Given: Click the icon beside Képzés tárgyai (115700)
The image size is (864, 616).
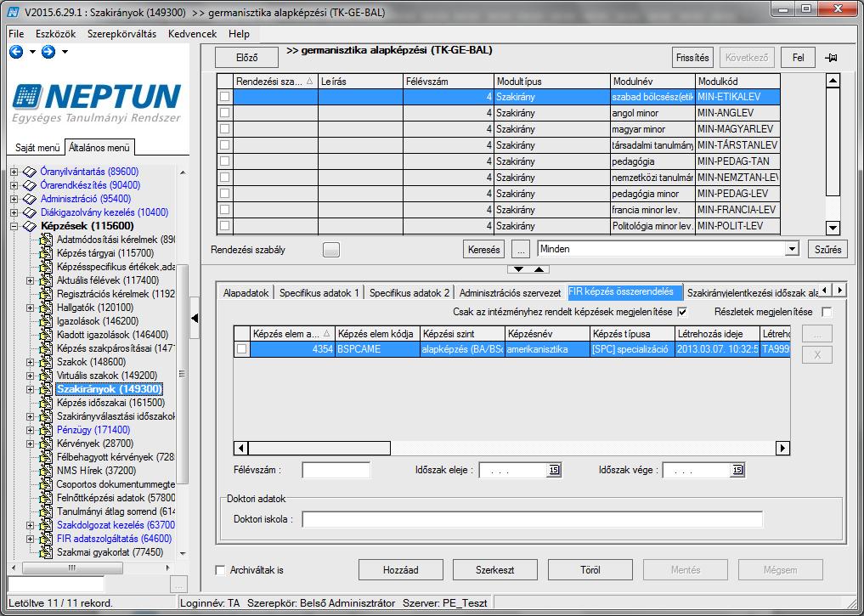Looking at the screenshot, I should click(46, 253).
